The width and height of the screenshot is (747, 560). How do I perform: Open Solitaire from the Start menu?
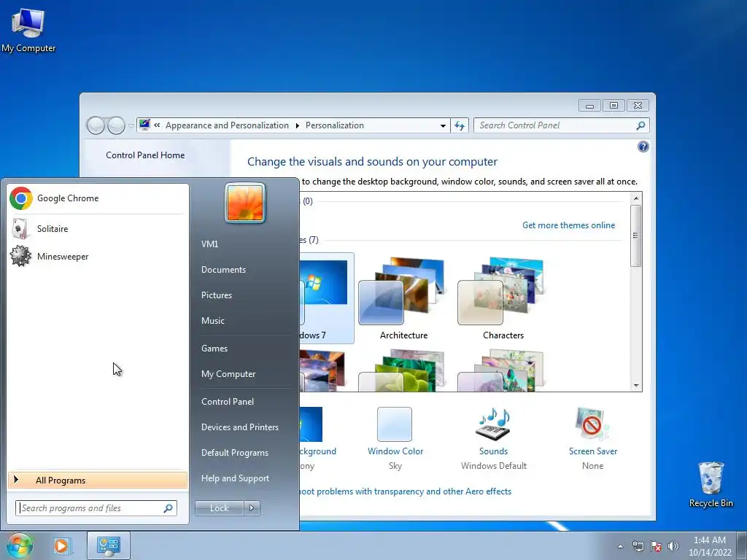click(98, 228)
